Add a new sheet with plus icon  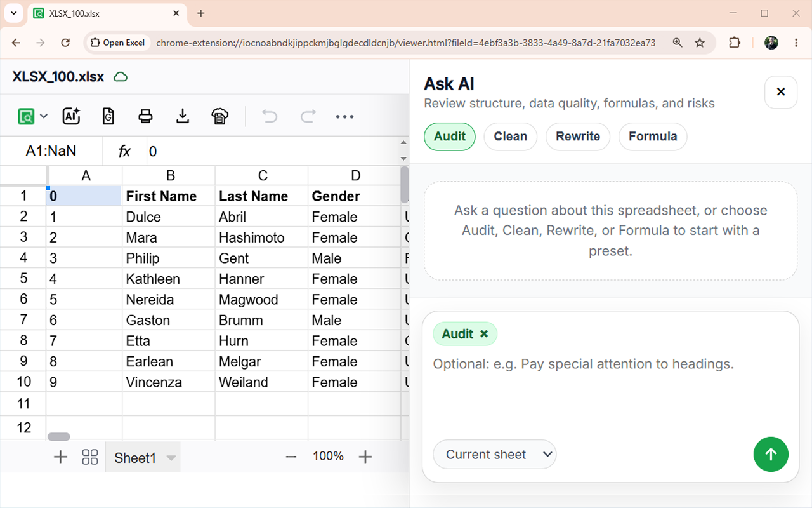tap(60, 457)
